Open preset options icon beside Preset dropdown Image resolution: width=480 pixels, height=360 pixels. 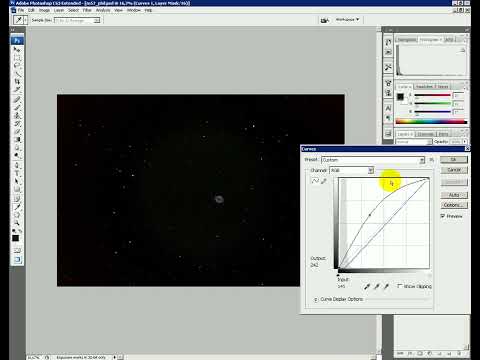coord(431,160)
